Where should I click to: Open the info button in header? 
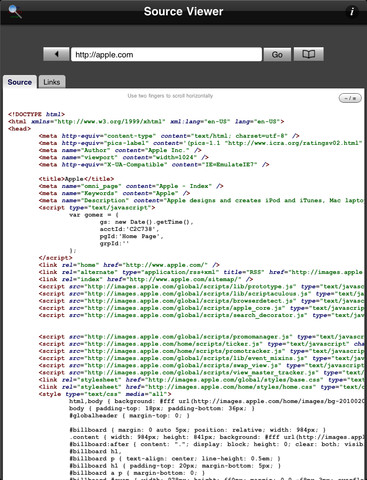coord(352,12)
